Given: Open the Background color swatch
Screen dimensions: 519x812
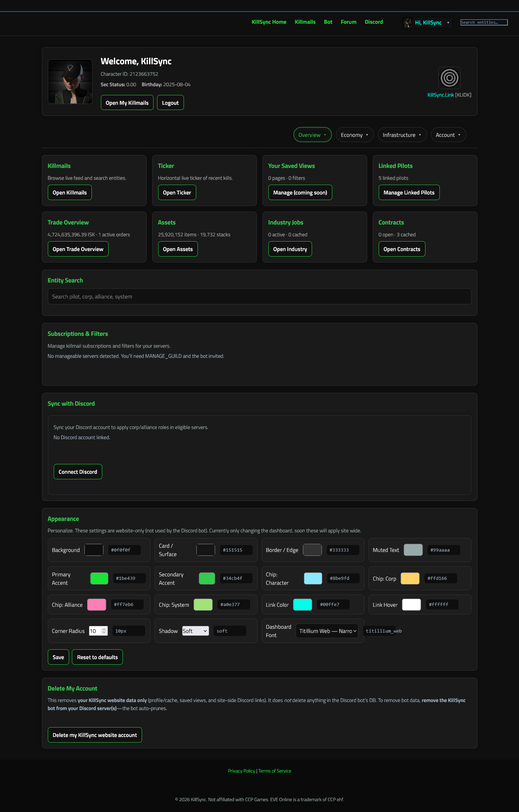Looking at the screenshot, I should click(x=94, y=550).
